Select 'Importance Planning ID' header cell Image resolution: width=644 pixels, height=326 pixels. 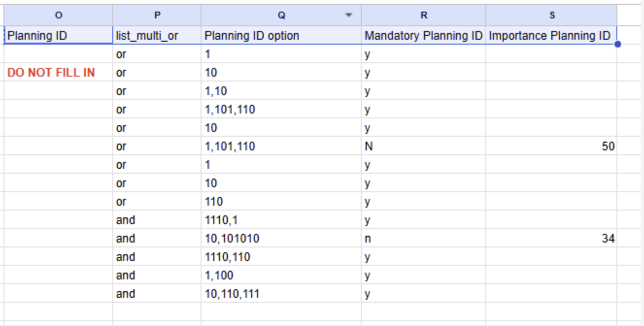pos(552,35)
